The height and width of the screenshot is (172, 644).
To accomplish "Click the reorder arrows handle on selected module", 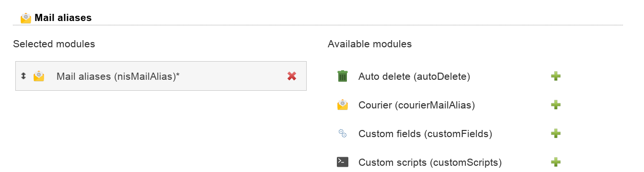I will click(23, 75).
